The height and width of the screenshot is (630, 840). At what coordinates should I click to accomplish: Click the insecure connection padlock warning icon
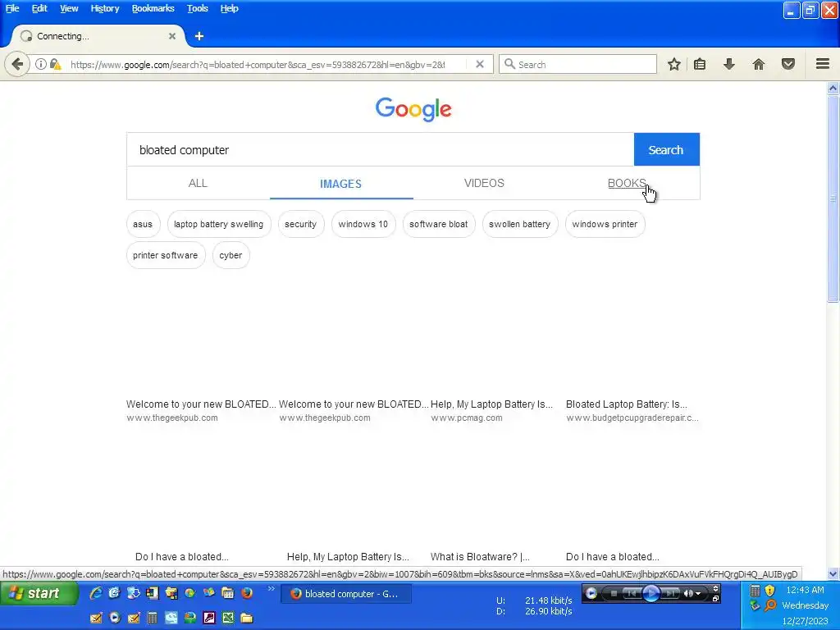pyautogui.click(x=55, y=64)
